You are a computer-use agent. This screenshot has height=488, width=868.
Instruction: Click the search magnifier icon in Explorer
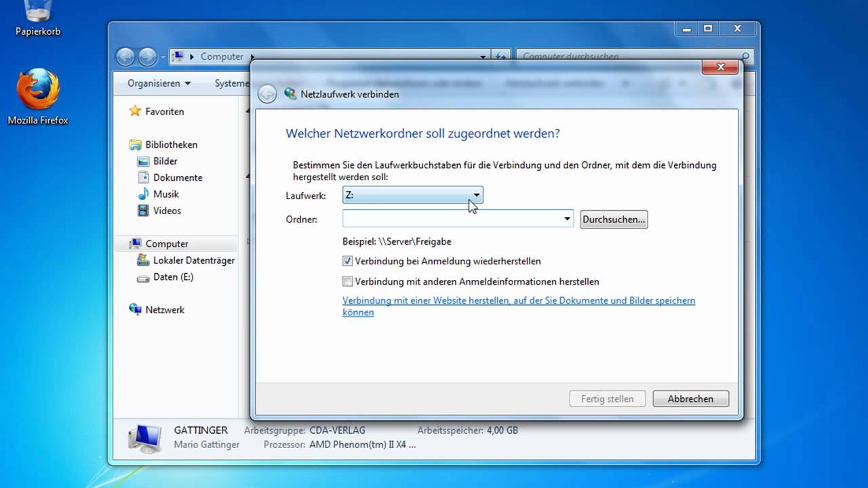pyautogui.click(x=745, y=57)
